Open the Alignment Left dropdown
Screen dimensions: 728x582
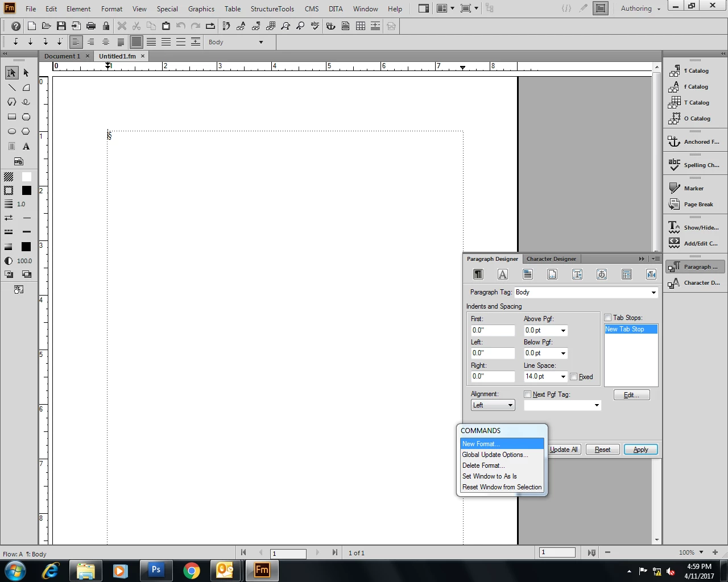(x=493, y=405)
